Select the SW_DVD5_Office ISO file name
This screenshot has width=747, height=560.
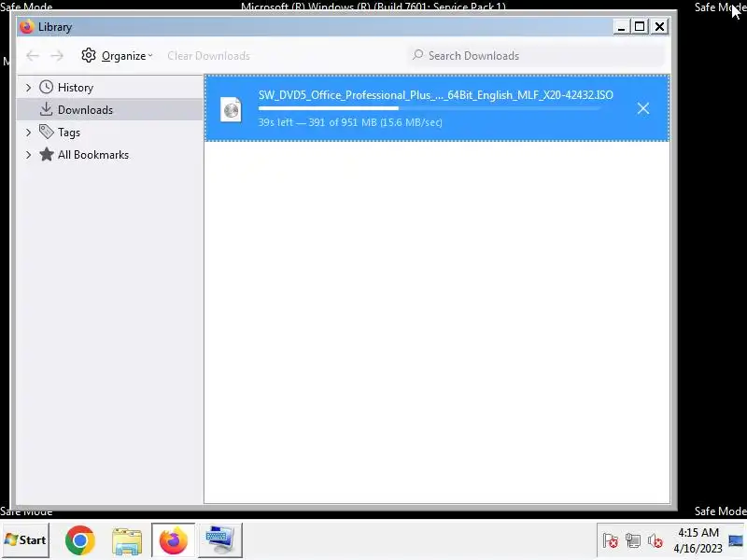point(435,95)
